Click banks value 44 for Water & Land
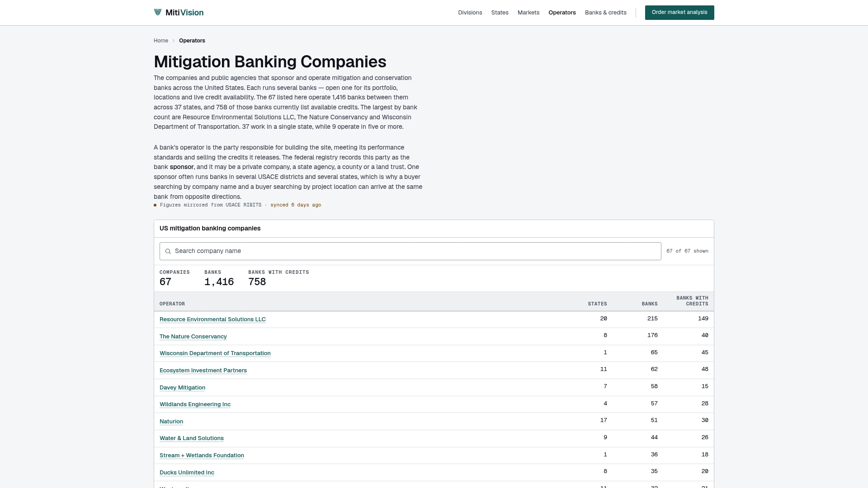 [654, 437]
